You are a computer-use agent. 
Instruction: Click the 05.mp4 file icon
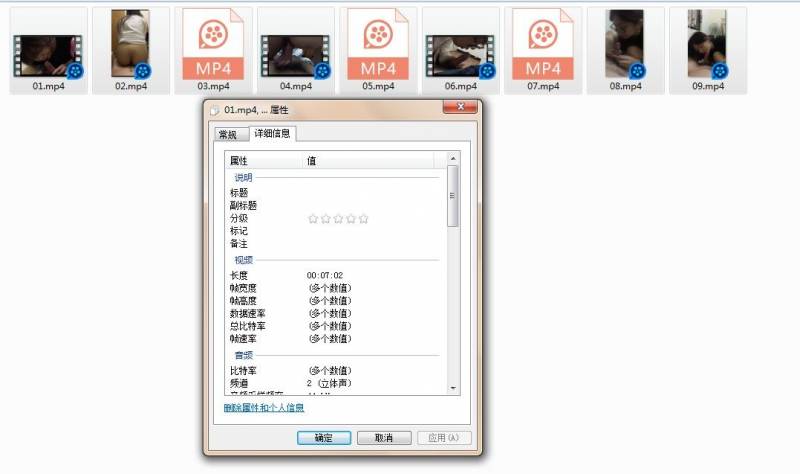378,49
